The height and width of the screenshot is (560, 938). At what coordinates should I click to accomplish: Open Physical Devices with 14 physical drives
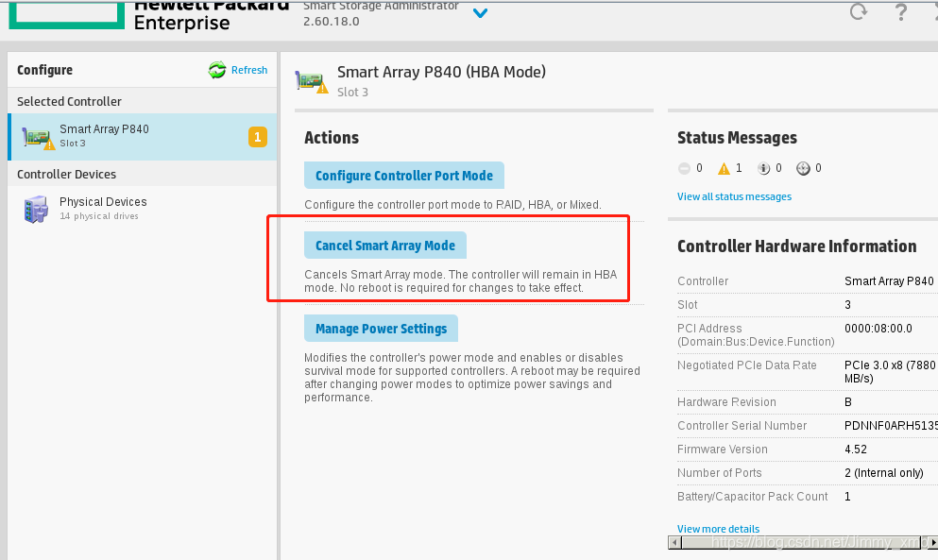[x=143, y=208]
